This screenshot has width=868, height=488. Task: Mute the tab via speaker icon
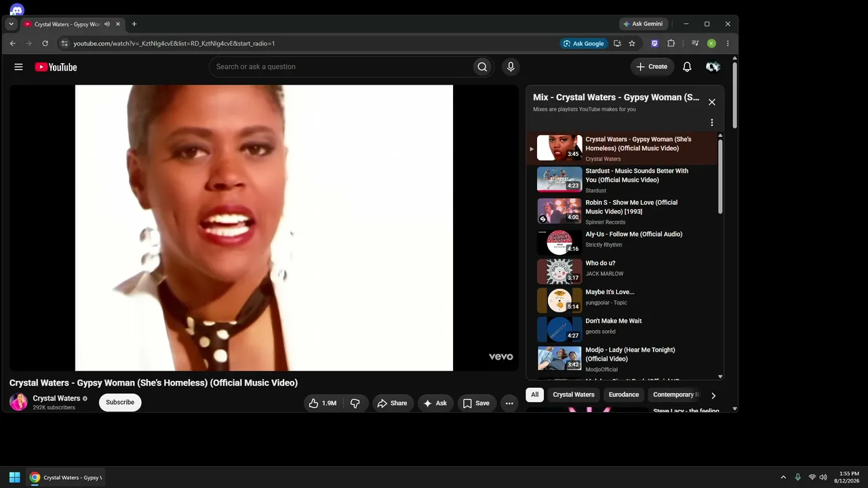[x=107, y=24]
